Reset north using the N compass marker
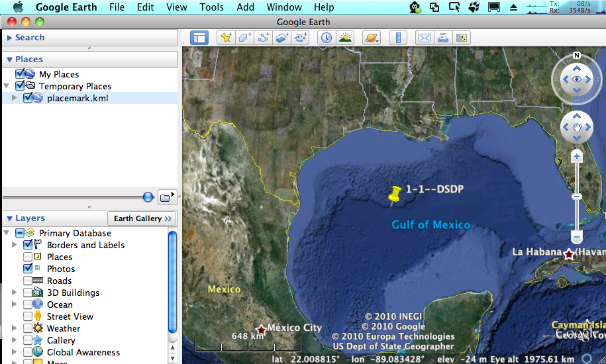Screen dimensions: 606x364 point(577,55)
